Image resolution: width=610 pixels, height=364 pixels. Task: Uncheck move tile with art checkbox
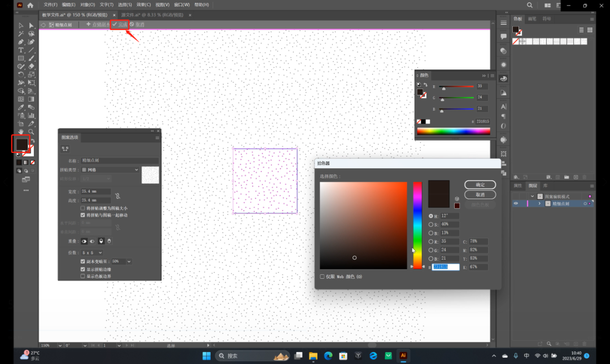82,215
